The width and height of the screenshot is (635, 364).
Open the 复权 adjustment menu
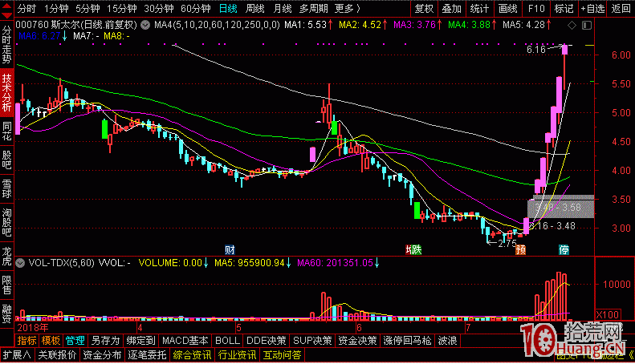pyautogui.click(x=424, y=9)
